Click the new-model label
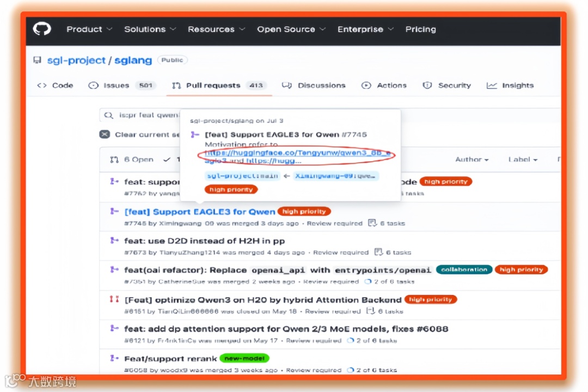Viewport: 588px width, 392px height. pos(244,358)
